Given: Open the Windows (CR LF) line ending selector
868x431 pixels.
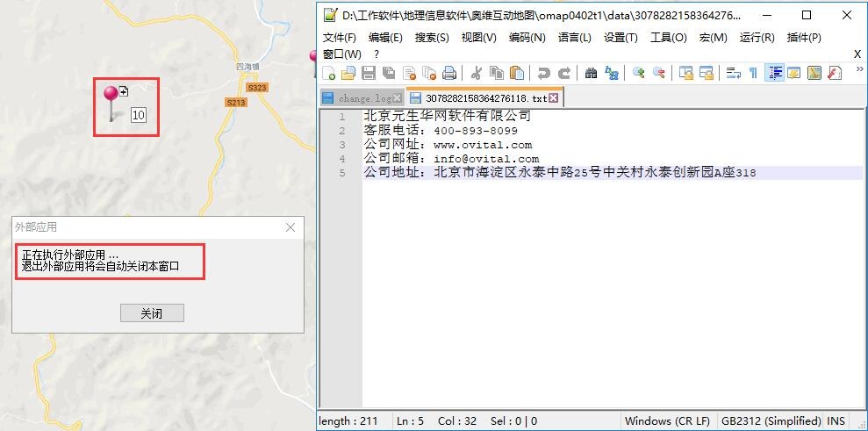Looking at the screenshot, I should (667, 420).
